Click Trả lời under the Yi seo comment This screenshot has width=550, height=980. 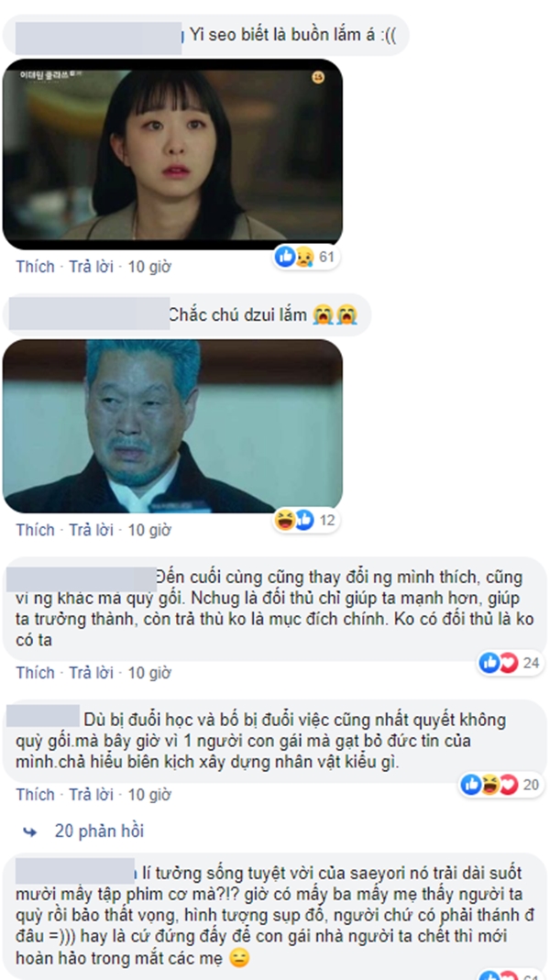point(92,267)
